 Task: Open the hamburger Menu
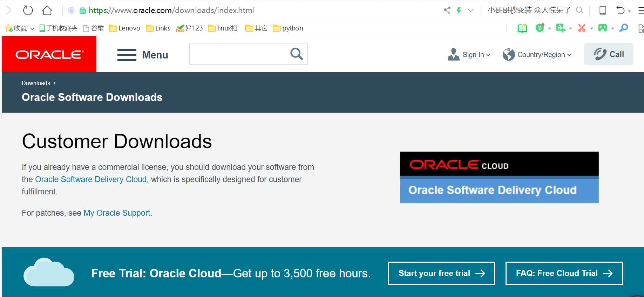(143, 55)
